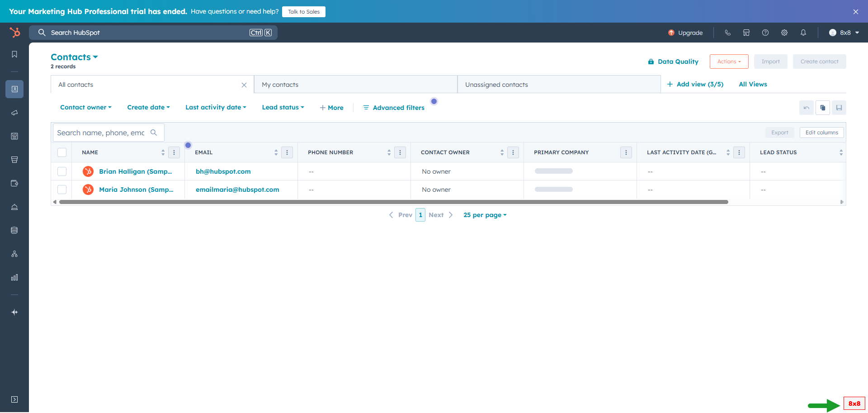Open All Views

click(753, 84)
